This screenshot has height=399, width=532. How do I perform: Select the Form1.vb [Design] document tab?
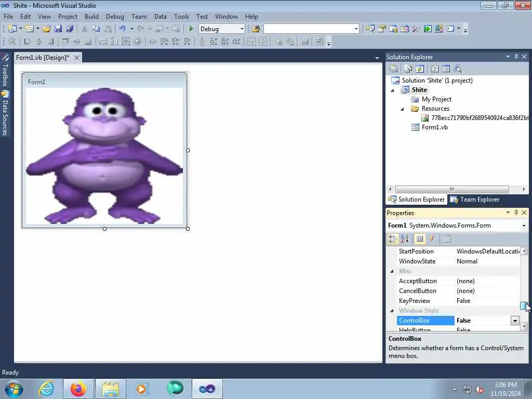pyautogui.click(x=43, y=58)
